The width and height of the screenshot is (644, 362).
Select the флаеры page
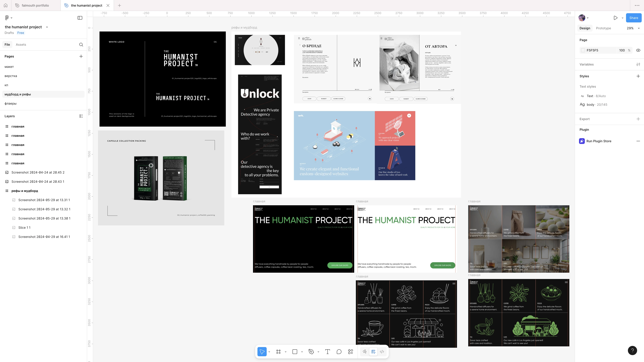43,103
